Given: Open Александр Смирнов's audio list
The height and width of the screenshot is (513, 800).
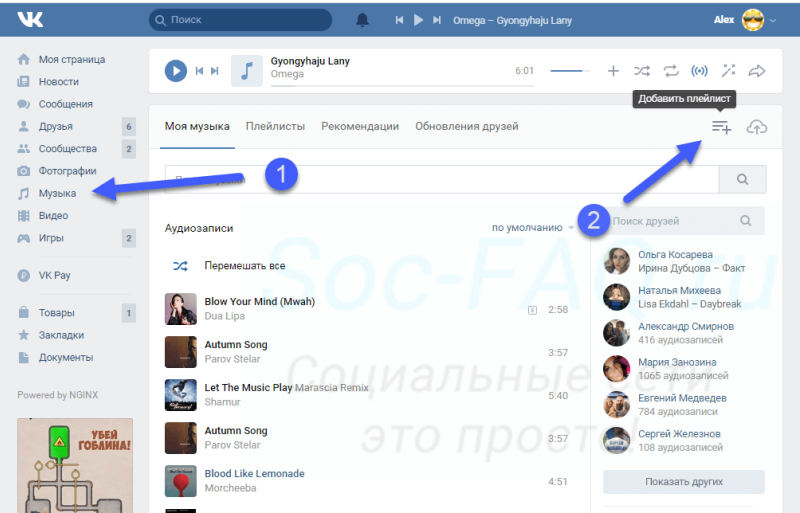Looking at the screenshot, I should tap(683, 333).
